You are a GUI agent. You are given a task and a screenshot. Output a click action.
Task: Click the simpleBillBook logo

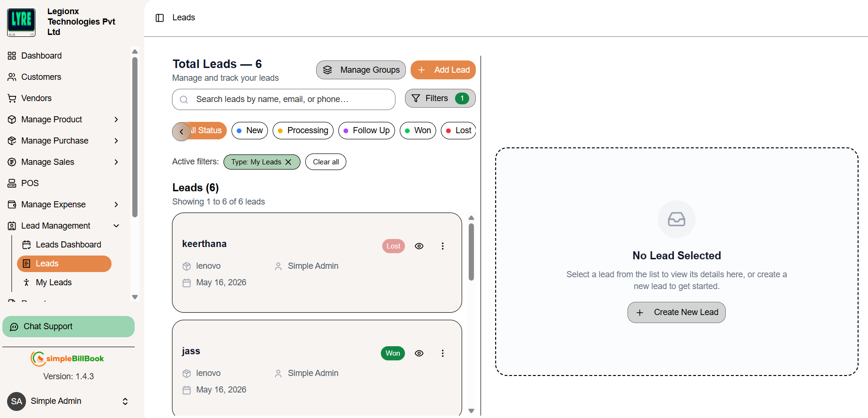tap(68, 358)
